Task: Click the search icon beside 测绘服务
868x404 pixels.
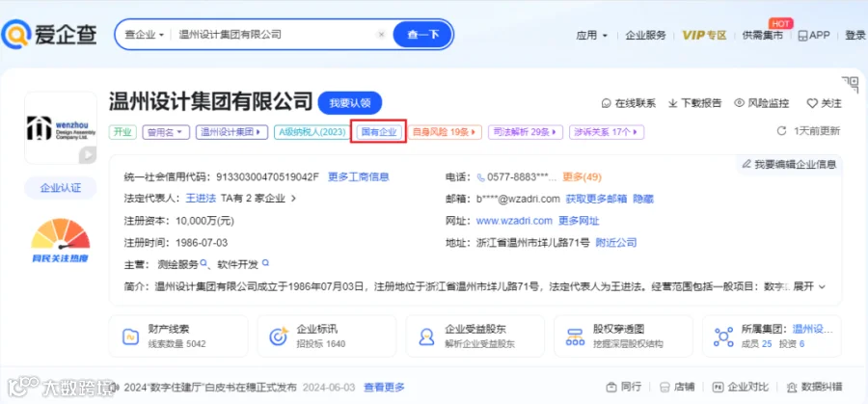Action: [x=203, y=263]
